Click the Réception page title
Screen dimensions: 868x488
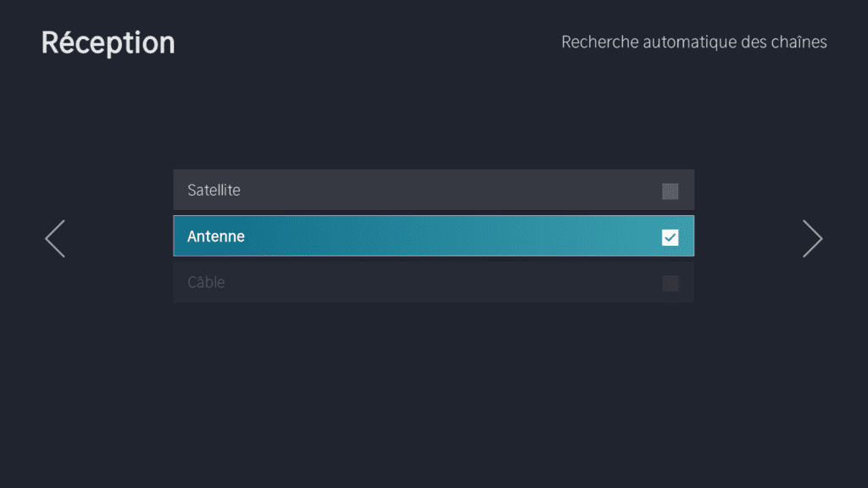108,42
